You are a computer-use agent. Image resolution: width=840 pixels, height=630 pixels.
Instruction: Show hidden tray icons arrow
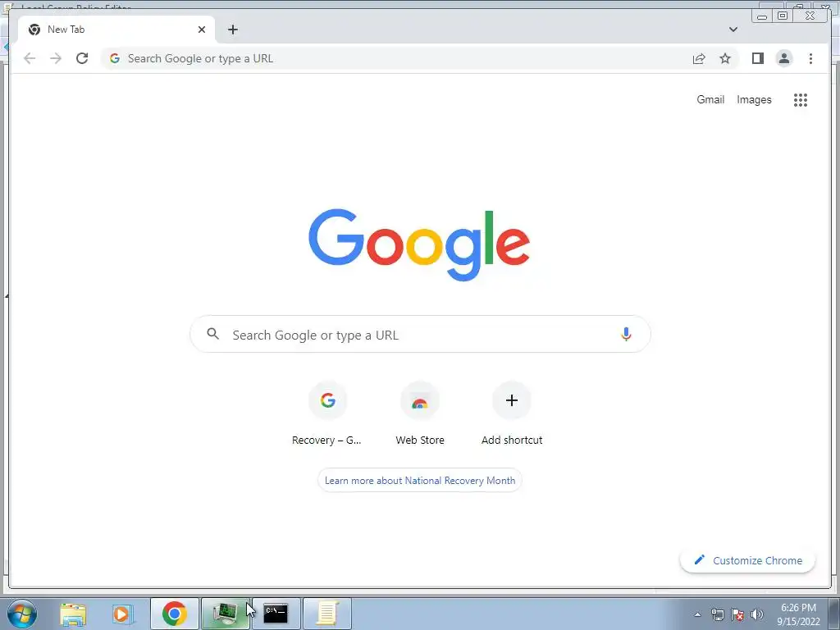(x=697, y=614)
